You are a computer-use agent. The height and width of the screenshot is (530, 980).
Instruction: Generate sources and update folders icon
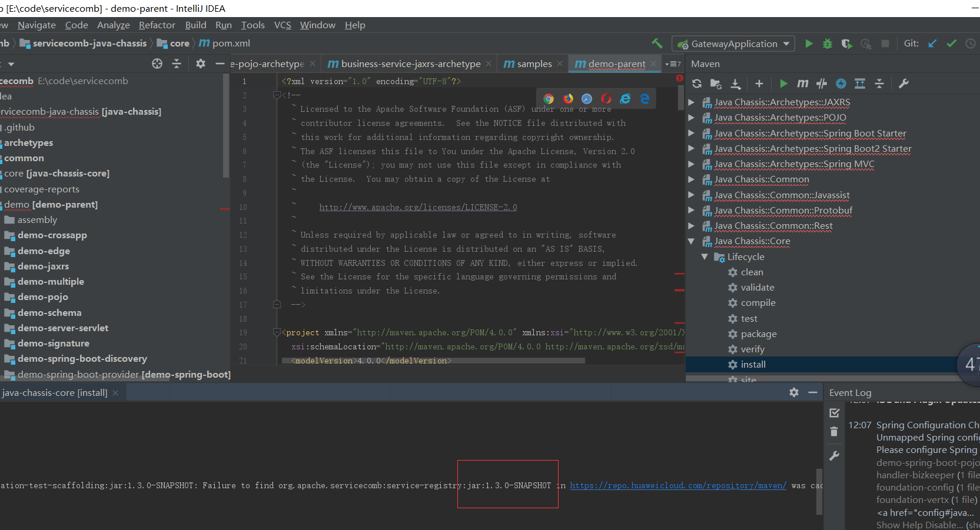click(716, 84)
